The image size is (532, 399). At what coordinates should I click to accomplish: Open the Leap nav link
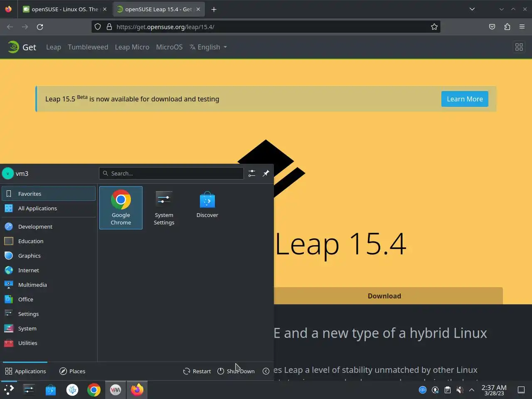coord(54,47)
